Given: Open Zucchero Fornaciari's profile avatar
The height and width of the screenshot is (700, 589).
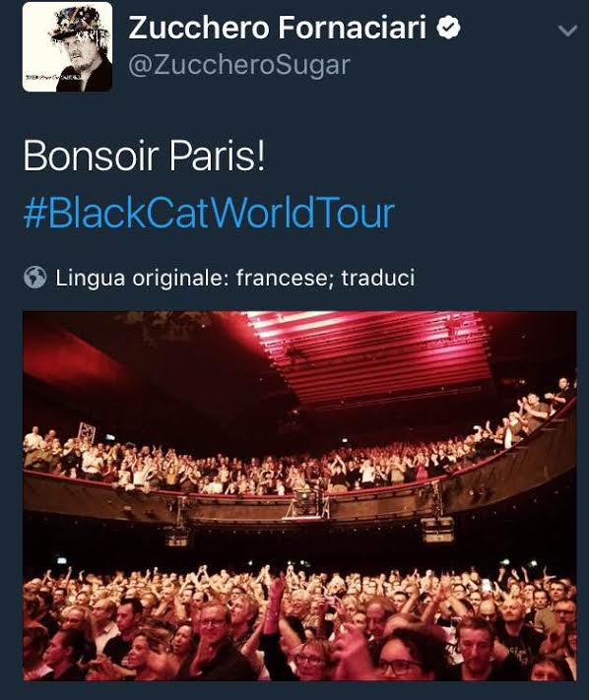Looking at the screenshot, I should click(x=67, y=47).
